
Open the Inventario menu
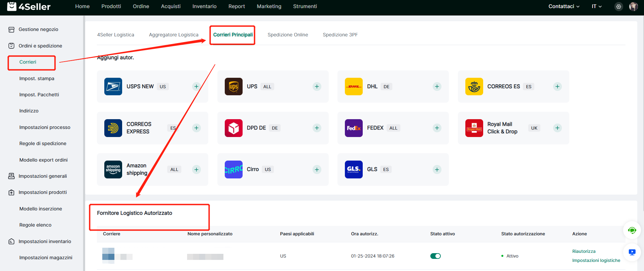(x=205, y=6)
